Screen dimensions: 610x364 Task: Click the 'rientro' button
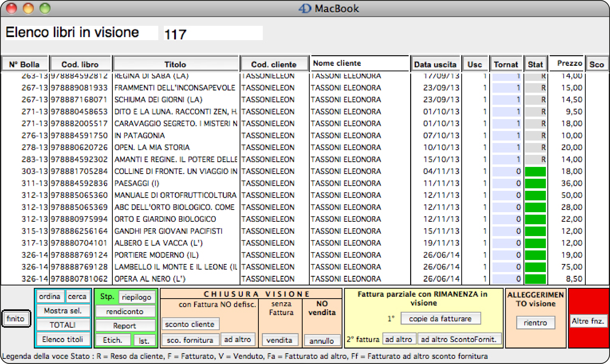point(536,323)
